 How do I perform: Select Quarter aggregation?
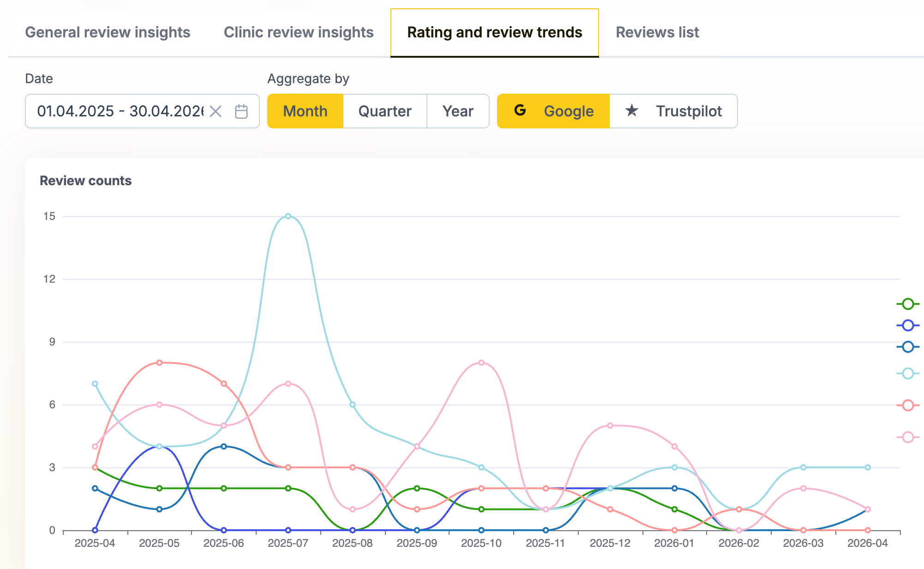(x=384, y=111)
